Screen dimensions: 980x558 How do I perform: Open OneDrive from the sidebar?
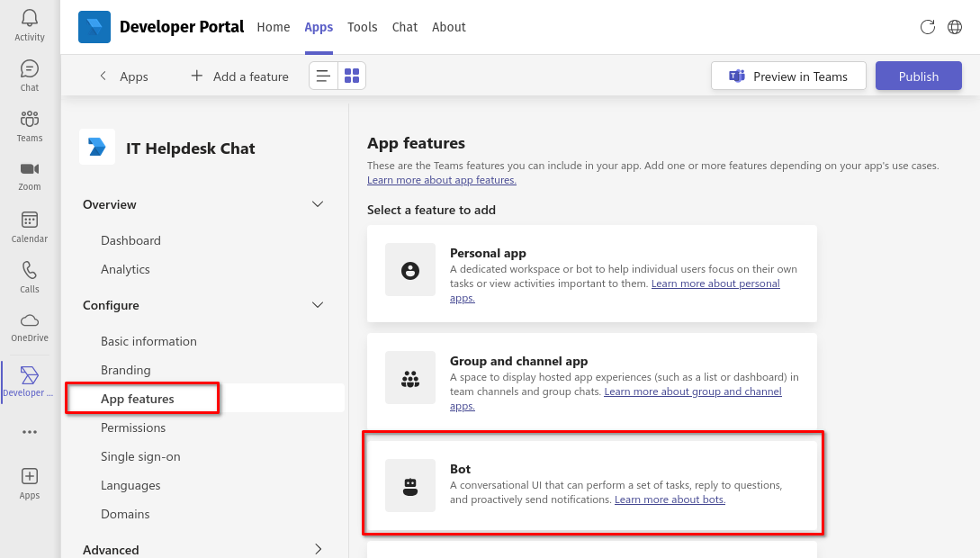(30, 328)
